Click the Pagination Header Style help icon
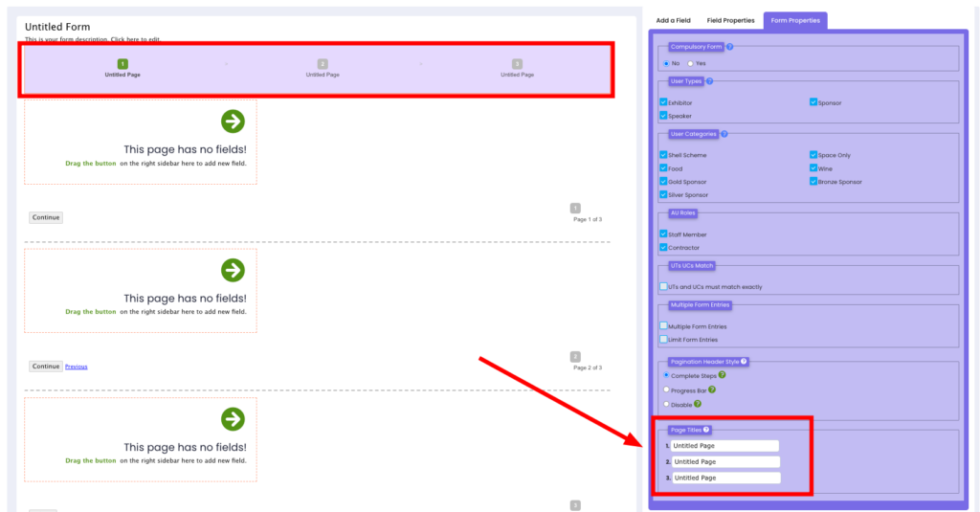980x512 pixels. click(744, 362)
